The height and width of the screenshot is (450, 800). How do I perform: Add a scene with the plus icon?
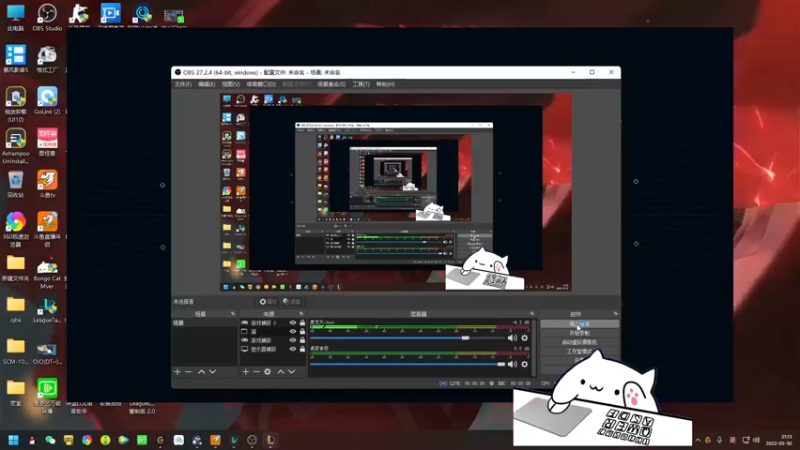pos(178,371)
